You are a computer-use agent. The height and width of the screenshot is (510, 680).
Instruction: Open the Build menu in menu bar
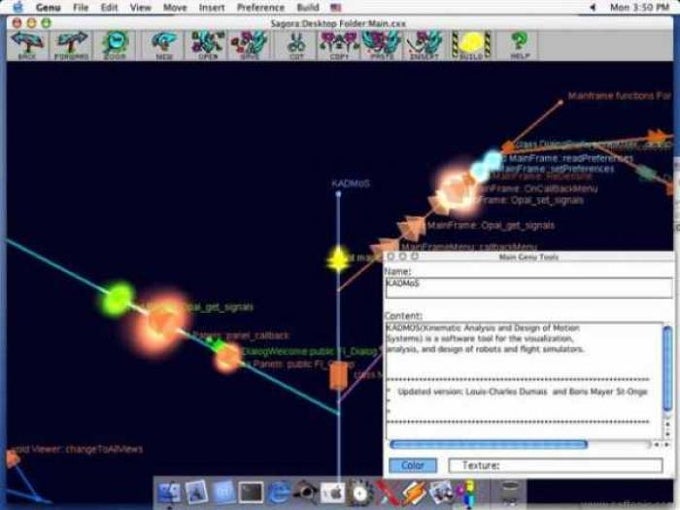308,7
